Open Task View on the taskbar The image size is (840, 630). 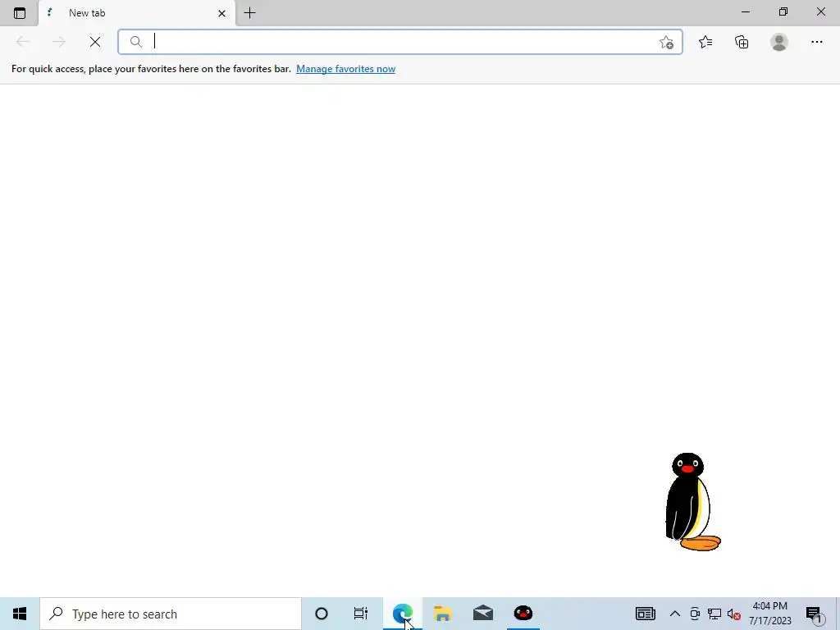[x=361, y=614]
